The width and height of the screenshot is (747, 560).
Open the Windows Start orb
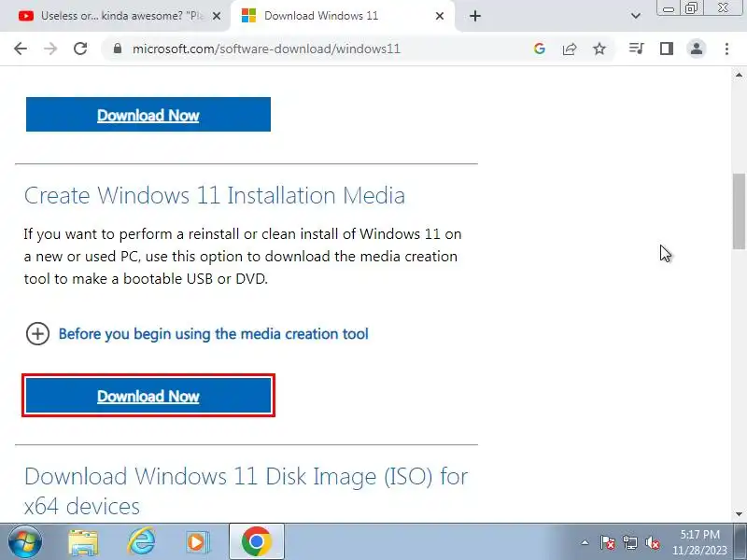tap(24, 541)
